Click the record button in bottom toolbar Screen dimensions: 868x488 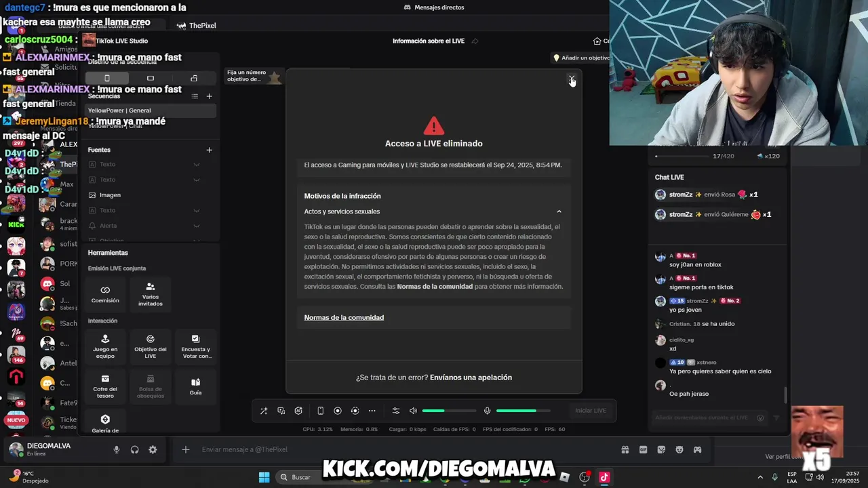point(338,411)
